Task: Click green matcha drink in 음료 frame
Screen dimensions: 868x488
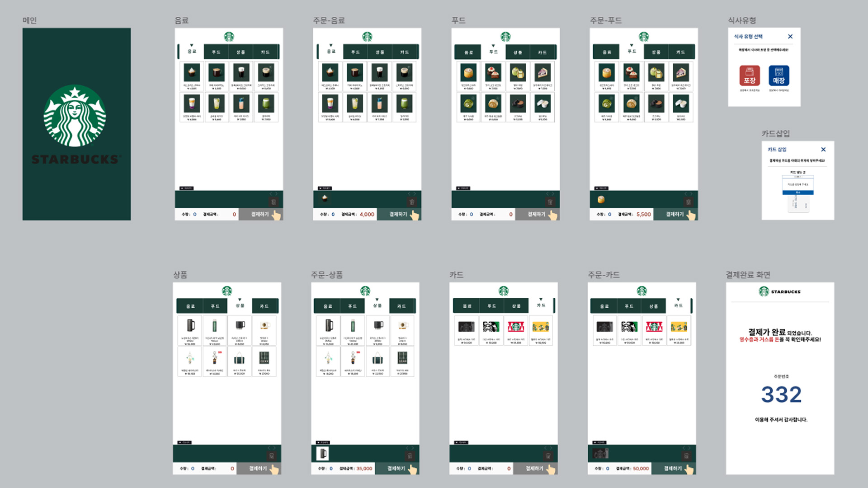Action: click(x=266, y=104)
